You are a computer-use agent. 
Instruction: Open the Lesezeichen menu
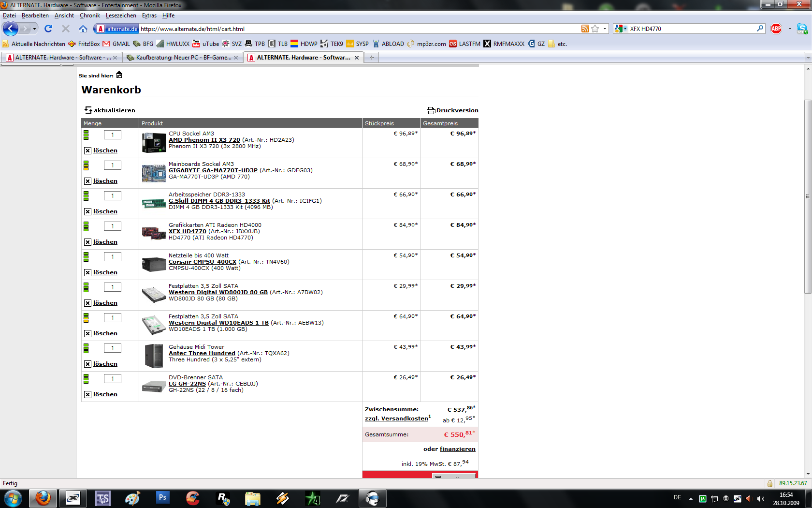click(x=121, y=15)
